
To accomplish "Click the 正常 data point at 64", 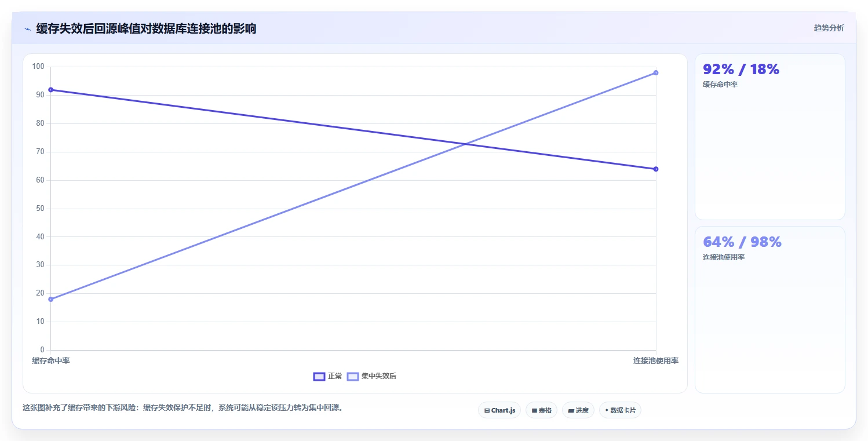I will tap(655, 169).
